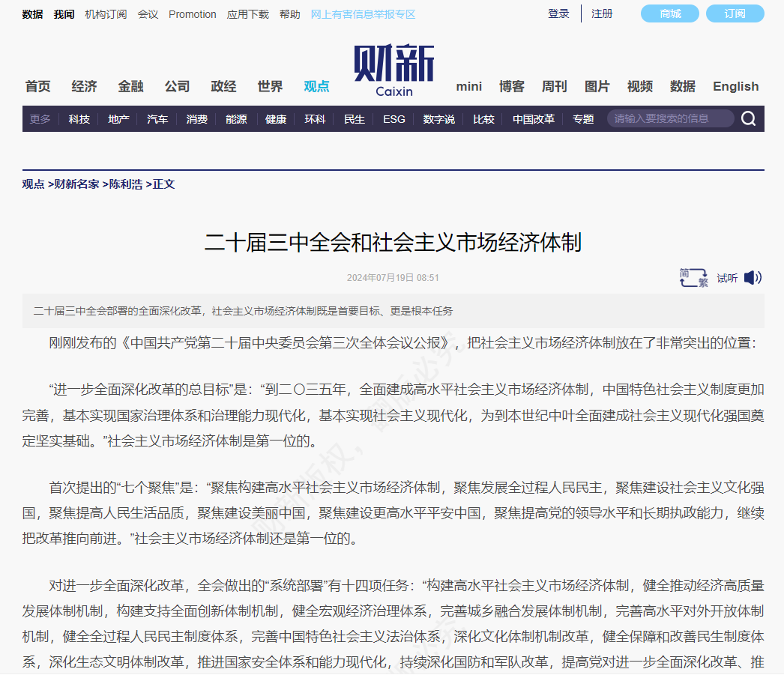The image size is (784, 675).
Task: Expand the 更多 (More) menu
Action: tap(39, 118)
